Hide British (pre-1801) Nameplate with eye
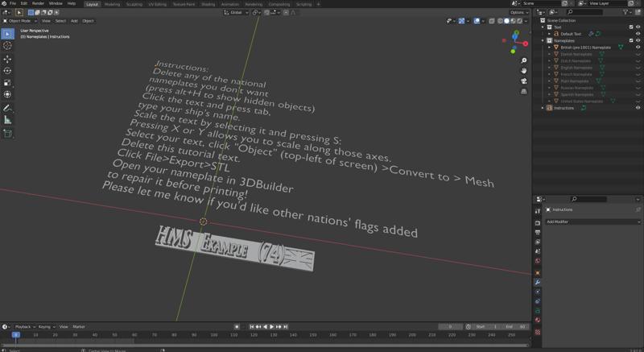The image size is (644, 352). tap(638, 48)
